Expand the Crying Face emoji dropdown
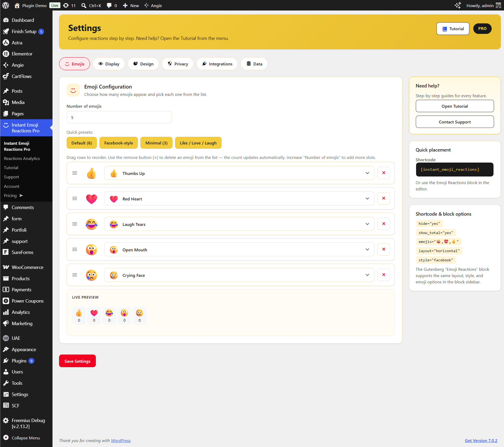504x447 pixels. pos(239,275)
